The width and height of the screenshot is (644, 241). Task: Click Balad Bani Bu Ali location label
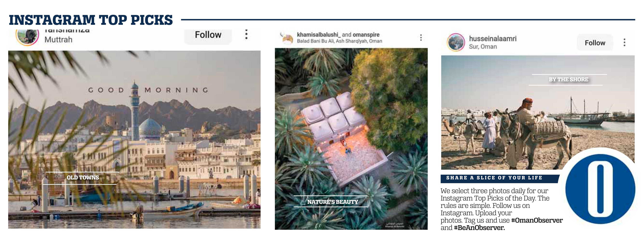(339, 41)
